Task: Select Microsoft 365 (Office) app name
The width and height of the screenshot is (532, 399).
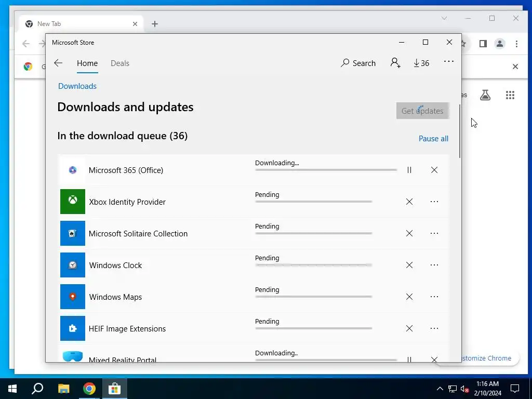Action: [126, 170]
